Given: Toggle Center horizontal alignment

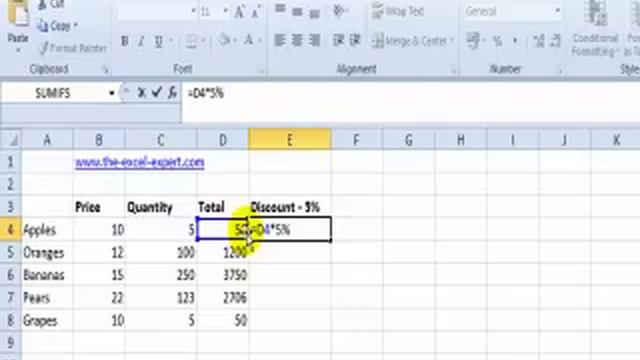Looking at the screenshot, I should [x=297, y=40].
